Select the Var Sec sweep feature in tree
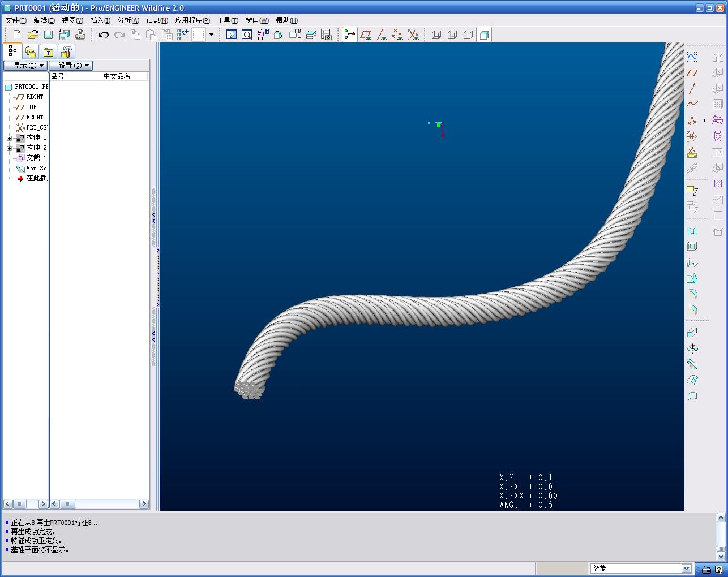The height and width of the screenshot is (577, 728). coord(32,168)
